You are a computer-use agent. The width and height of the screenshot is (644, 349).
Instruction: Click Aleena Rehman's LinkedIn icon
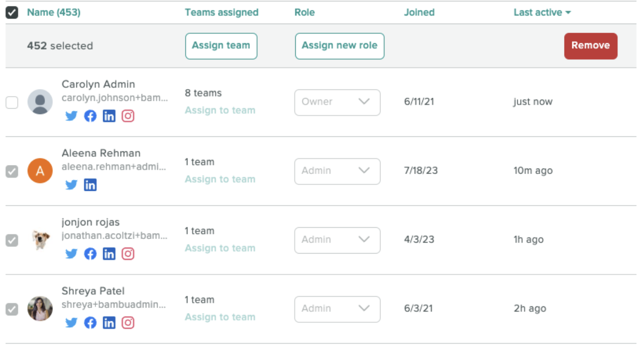[x=90, y=185]
